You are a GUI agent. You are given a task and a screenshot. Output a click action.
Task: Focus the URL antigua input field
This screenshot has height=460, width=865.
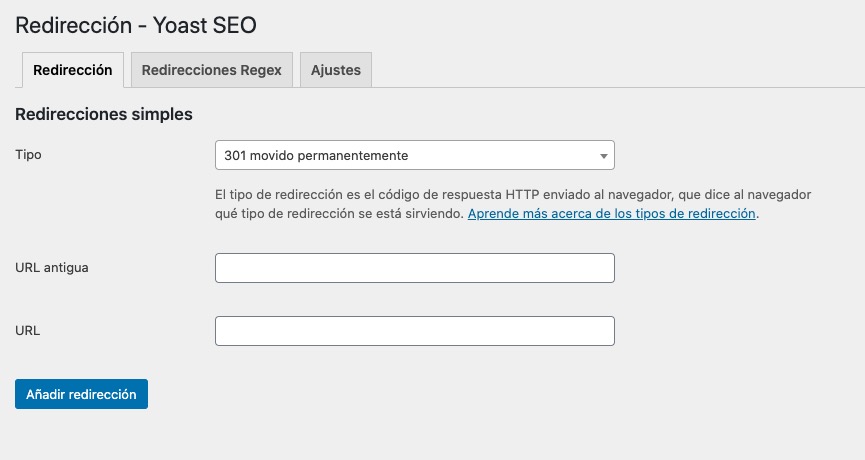pos(414,268)
